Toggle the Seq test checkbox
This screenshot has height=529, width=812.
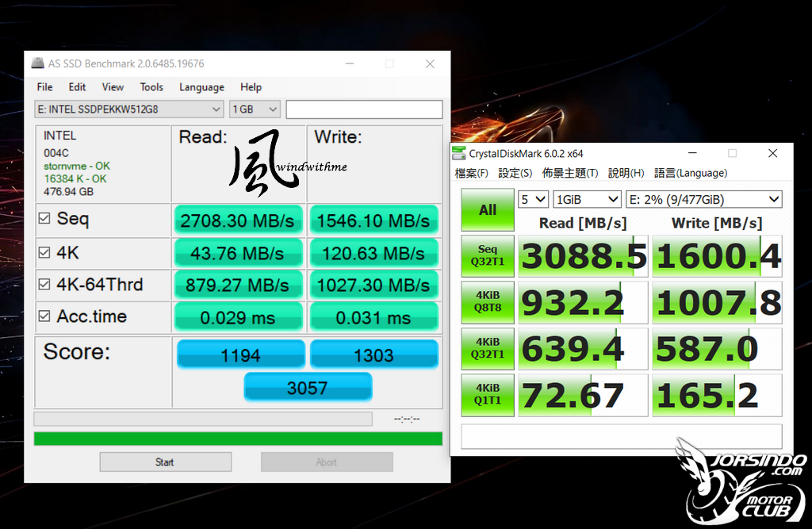click(x=44, y=218)
